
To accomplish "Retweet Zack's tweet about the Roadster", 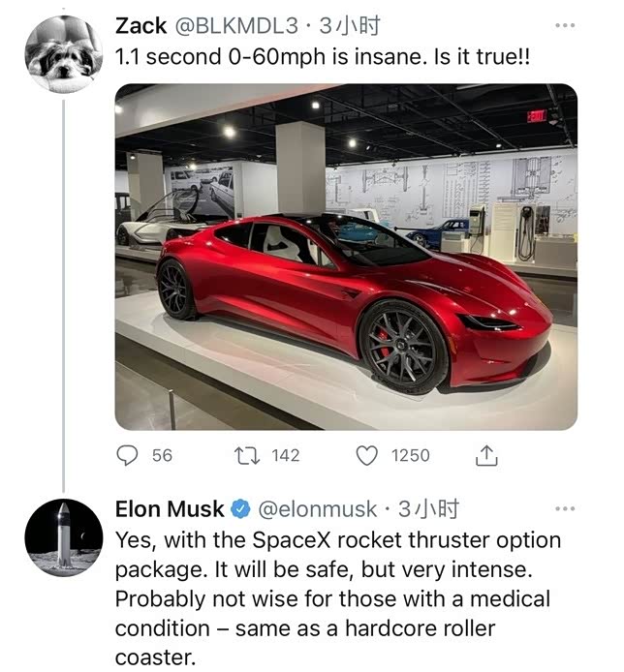I will point(250,455).
